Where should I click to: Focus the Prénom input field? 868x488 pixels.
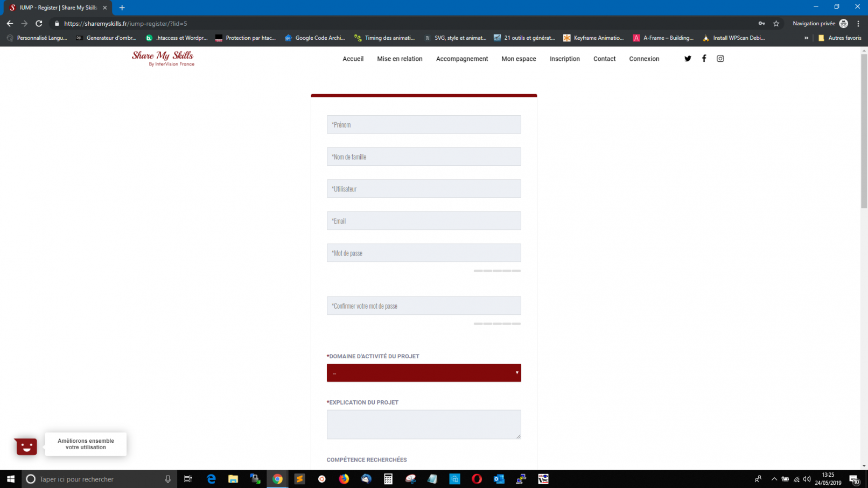coord(423,125)
